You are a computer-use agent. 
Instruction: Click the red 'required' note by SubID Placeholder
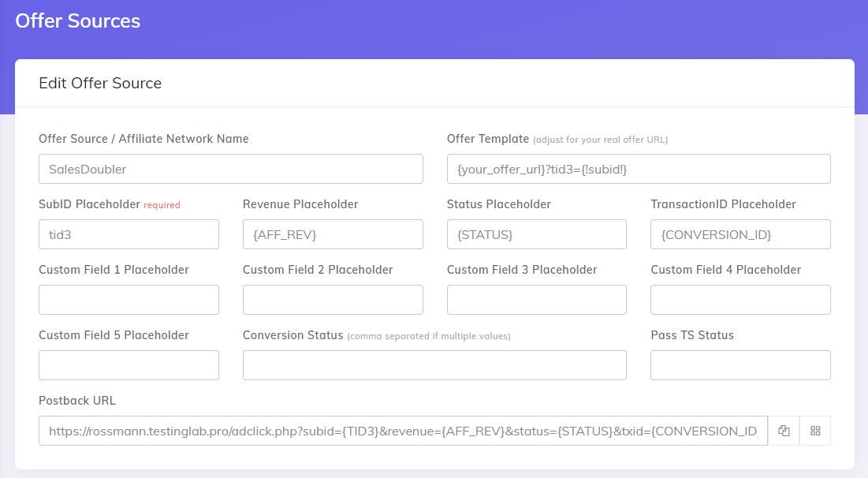[162, 205]
